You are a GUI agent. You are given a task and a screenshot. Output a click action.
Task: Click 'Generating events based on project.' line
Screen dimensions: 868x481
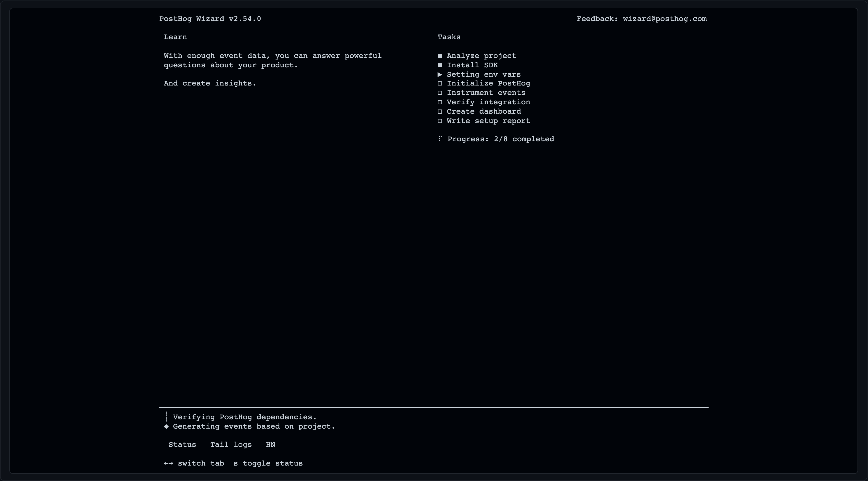pos(254,426)
